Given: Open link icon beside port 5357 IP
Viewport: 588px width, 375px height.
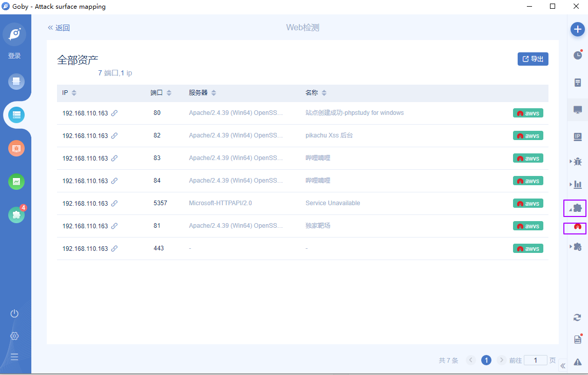Looking at the screenshot, I should coord(115,203).
